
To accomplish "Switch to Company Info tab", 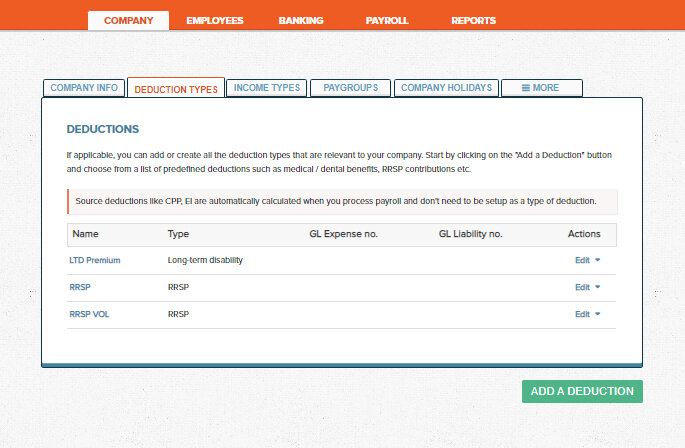I will 84,88.
